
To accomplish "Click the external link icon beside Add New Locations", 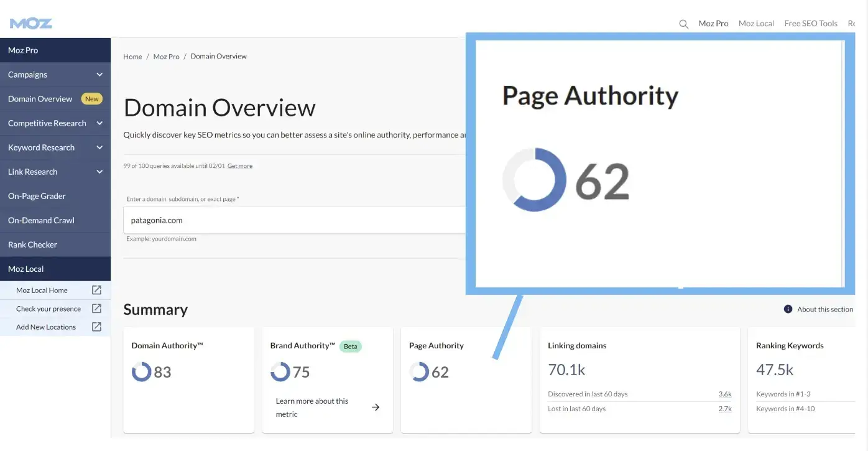I will [96, 326].
